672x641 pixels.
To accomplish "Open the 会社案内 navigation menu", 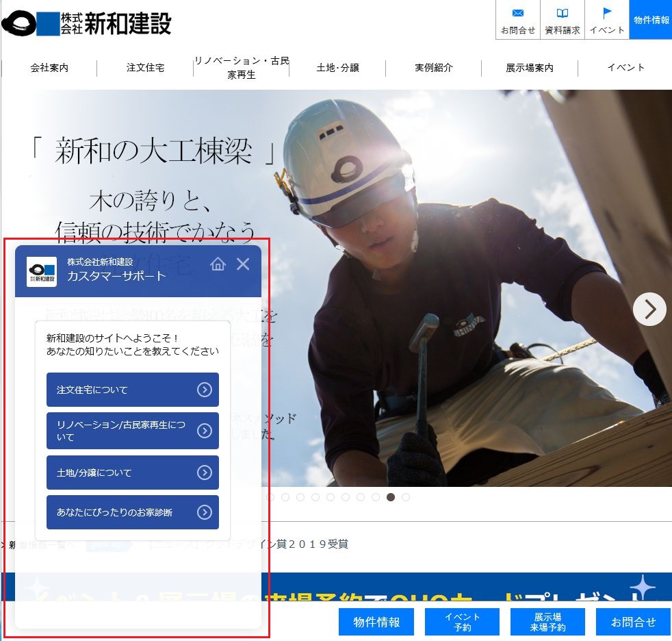I will [49, 68].
